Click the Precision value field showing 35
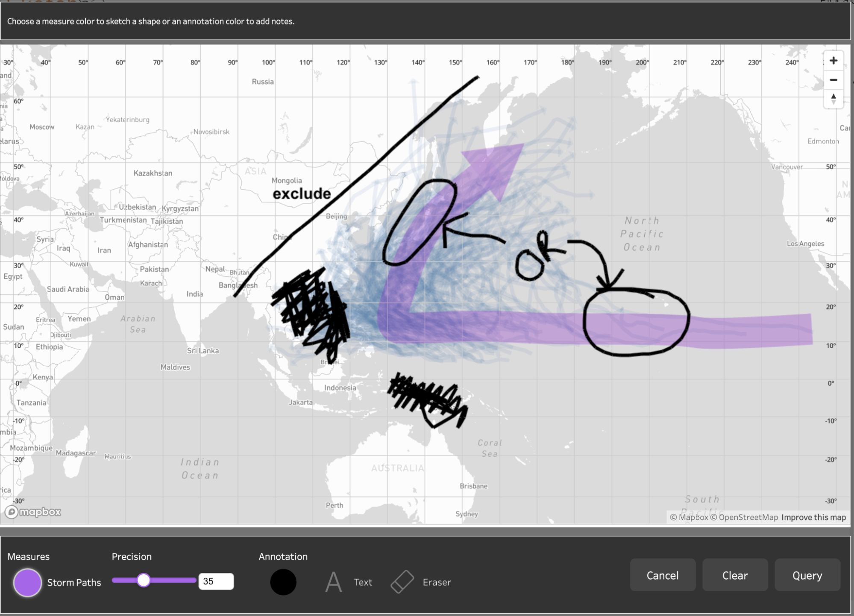This screenshot has width=854, height=616. click(x=216, y=581)
